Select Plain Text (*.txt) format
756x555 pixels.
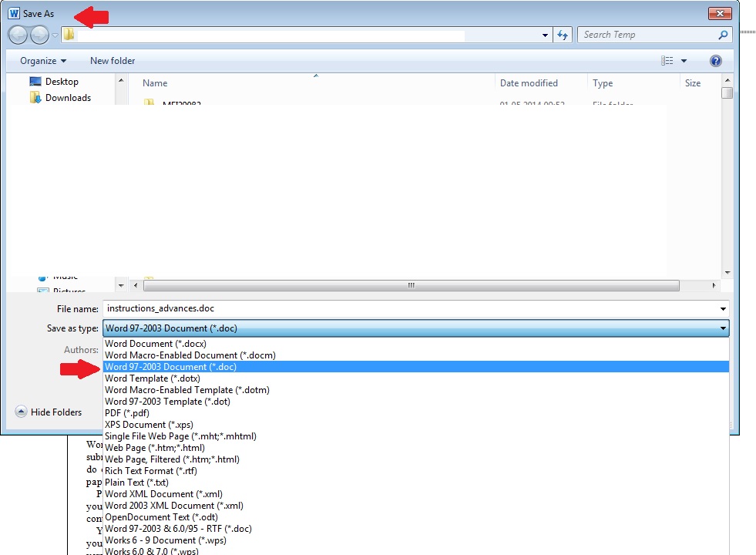(416, 483)
